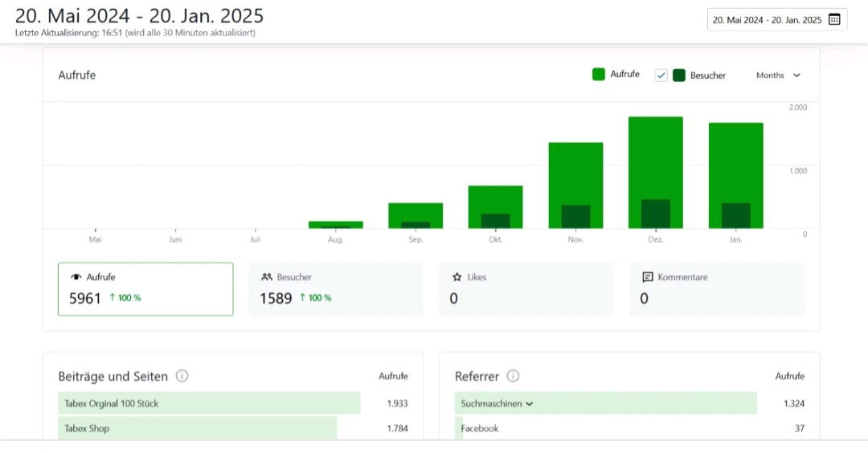Select the Besucher stats tab
Screen dimensions: 868x453
(335, 289)
